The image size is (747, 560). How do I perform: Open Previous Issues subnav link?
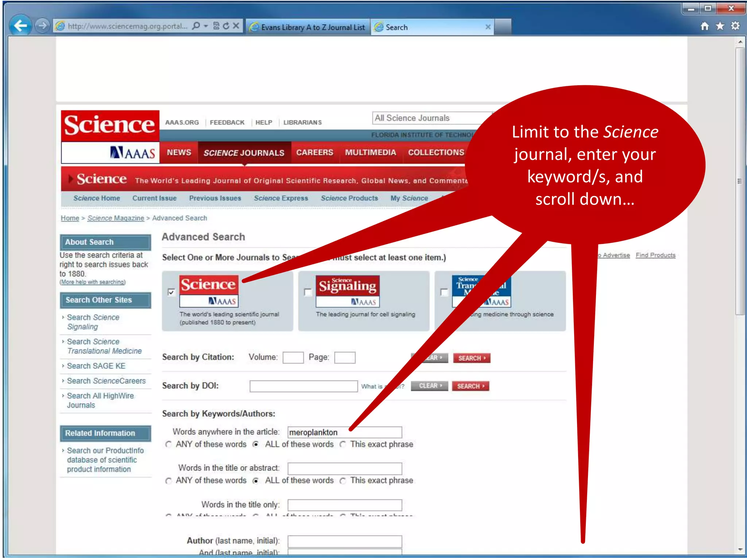(215, 198)
